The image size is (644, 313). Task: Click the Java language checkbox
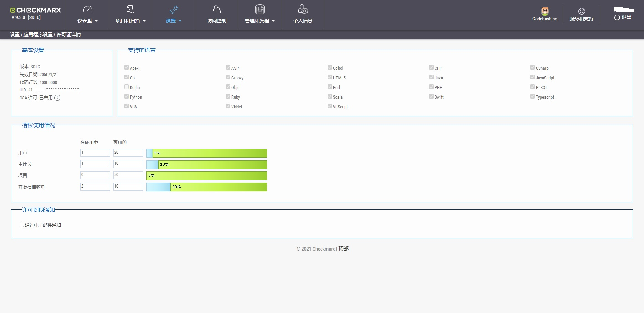(x=431, y=77)
